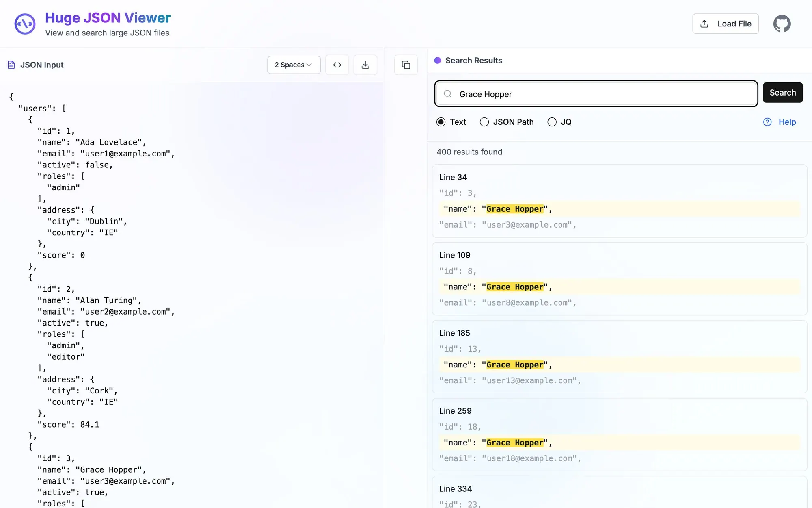Open the Line 34 search result
This screenshot has width=812, height=508.
(x=620, y=201)
